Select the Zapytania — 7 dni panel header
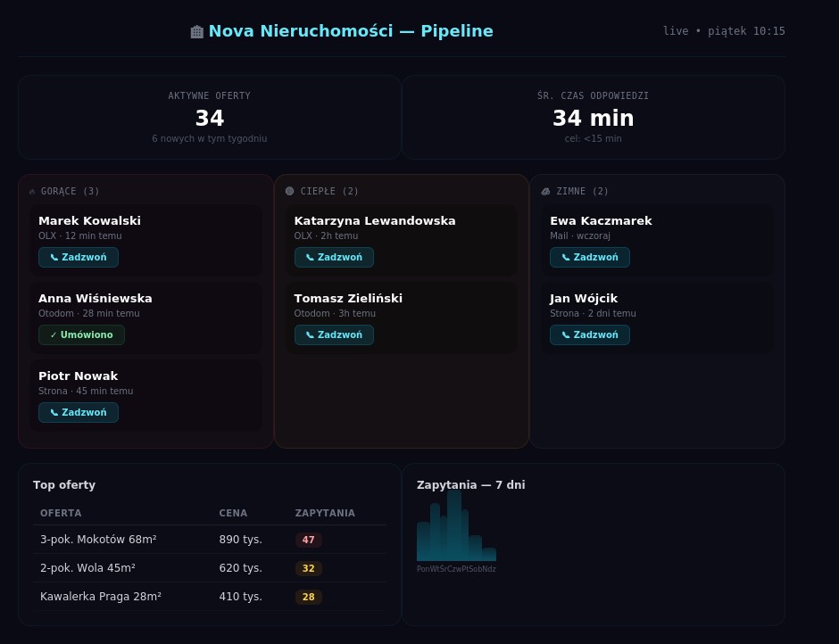Screen dimensions: 839x644 470,484
